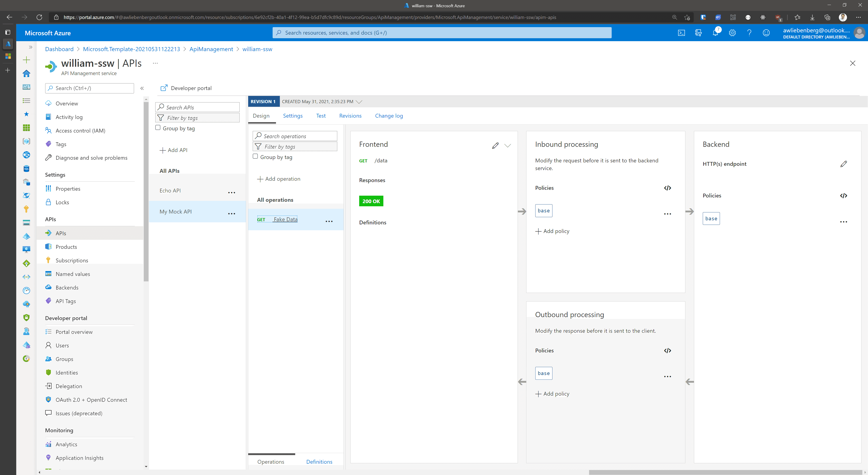Open Azure Cloud Shell from the header
The height and width of the screenshot is (475, 868).
(681, 33)
